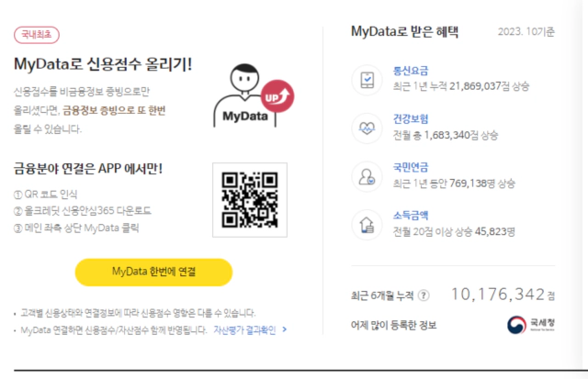Screen dimensions: 588x379
Task: Click the ② 올크레딧 신용안심365 다운로드 step
Action: coord(83,211)
